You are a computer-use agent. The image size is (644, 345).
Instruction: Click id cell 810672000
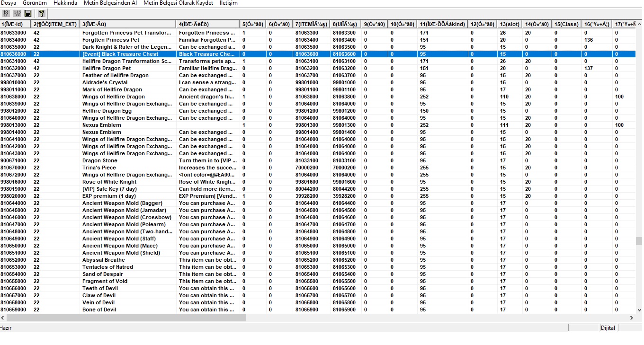pos(13,175)
